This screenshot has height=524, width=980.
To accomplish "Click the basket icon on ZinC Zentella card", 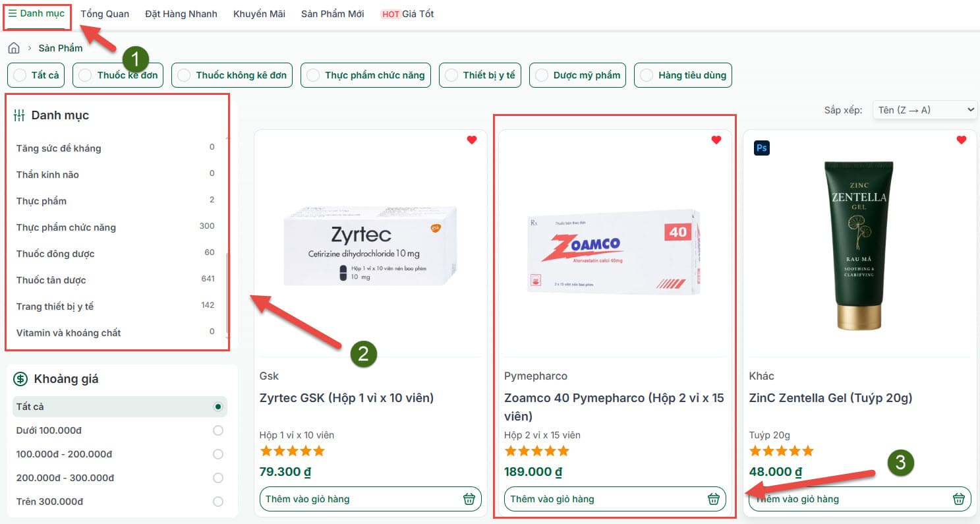I will pos(959,499).
